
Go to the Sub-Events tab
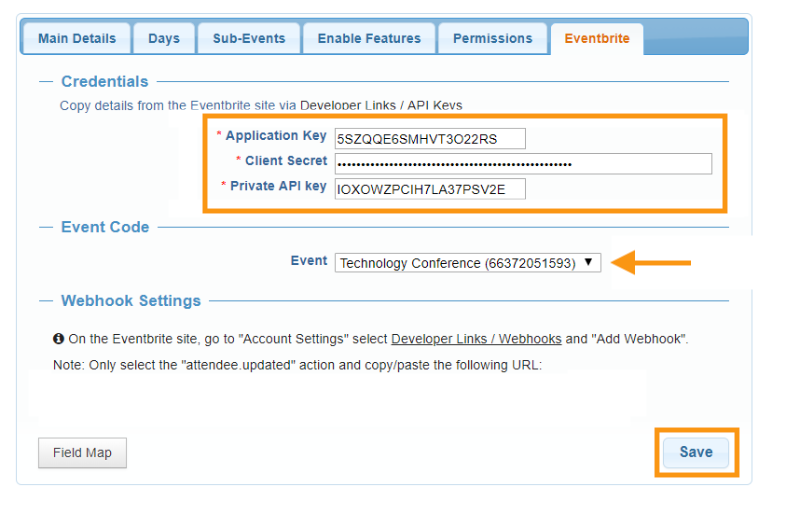(249, 39)
